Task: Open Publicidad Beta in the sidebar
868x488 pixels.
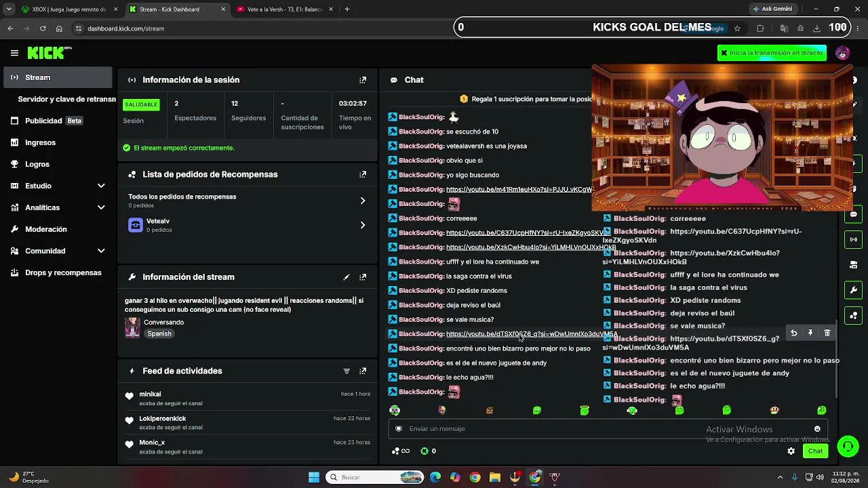Action: tap(58, 121)
